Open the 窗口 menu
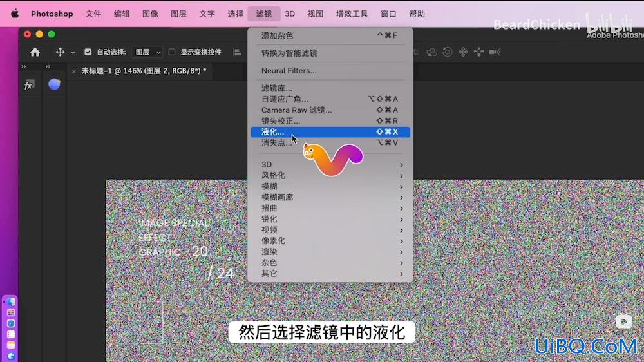The width and height of the screenshot is (644, 362). 388,14
